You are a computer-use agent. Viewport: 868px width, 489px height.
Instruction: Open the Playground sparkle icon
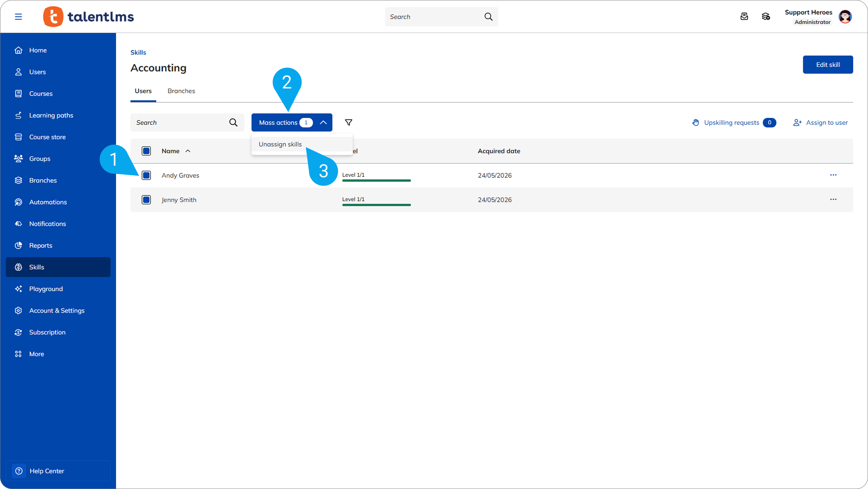coord(18,289)
